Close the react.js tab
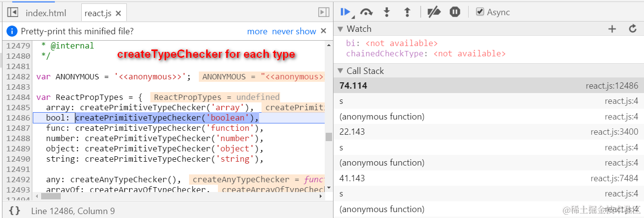 (x=119, y=13)
